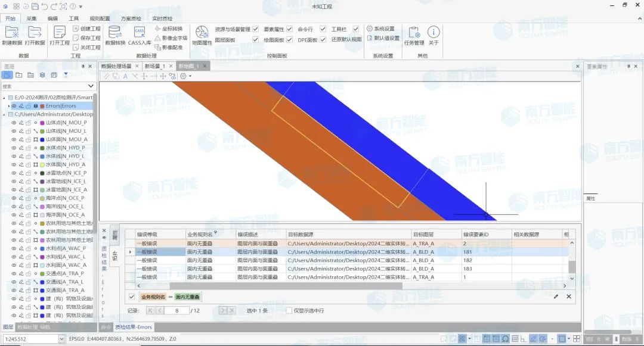Click the help question mark icon in the title bar

click(x=73, y=6)
